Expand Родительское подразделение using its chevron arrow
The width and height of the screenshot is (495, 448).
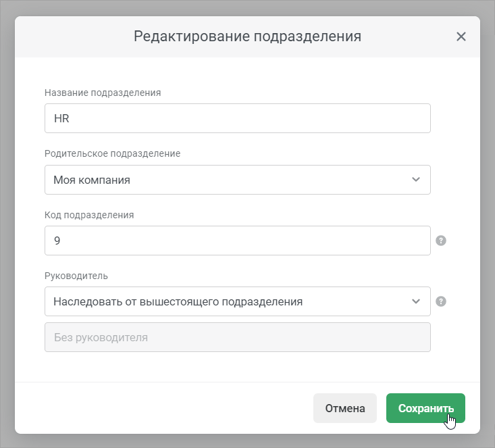416,180
